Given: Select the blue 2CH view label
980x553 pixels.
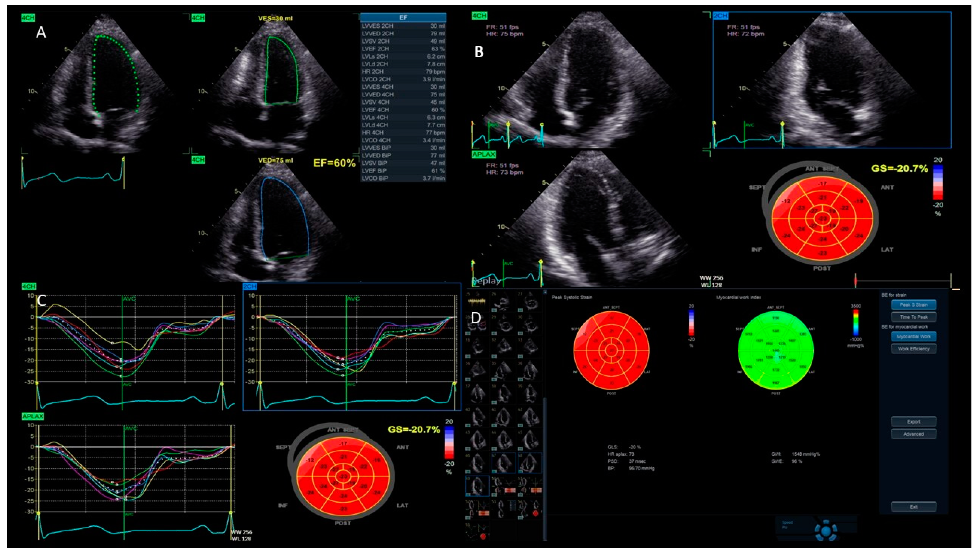Looking at the screenshot, I should pyautogui.click(x=720, y=16).
